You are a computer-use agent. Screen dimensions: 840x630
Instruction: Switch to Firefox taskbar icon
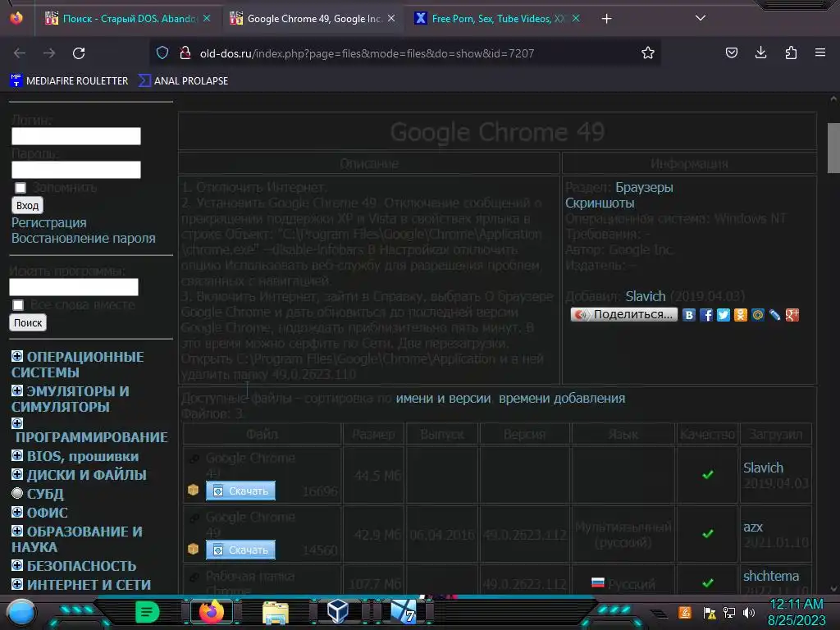pos(211,612)
